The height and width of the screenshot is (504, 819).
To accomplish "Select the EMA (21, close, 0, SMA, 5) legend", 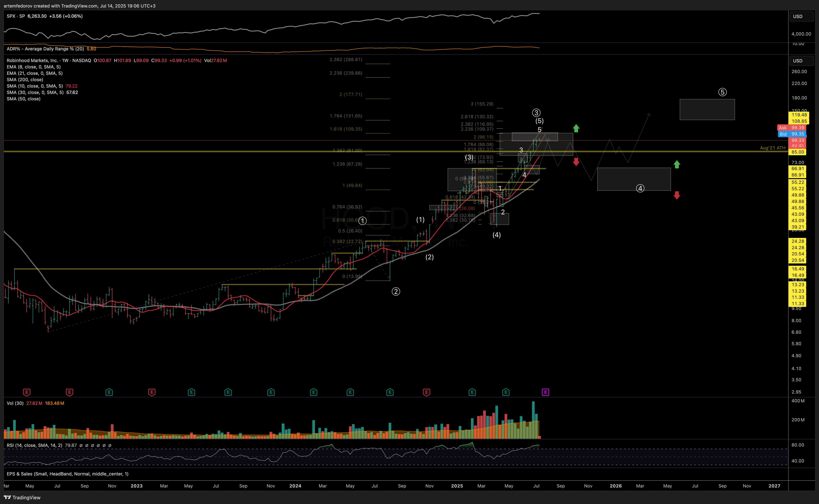I will click(x=35, y=73).
